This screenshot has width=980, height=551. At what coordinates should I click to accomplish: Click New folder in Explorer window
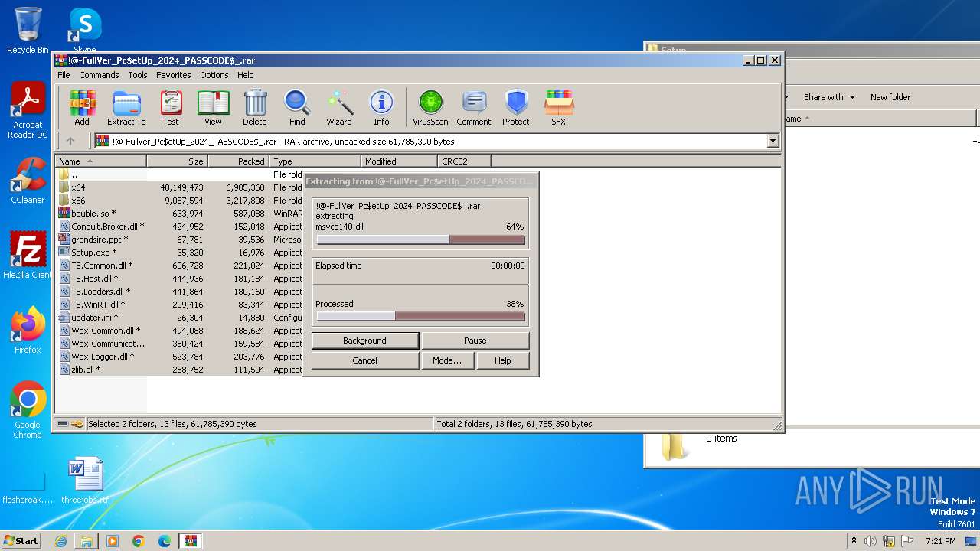890,97
